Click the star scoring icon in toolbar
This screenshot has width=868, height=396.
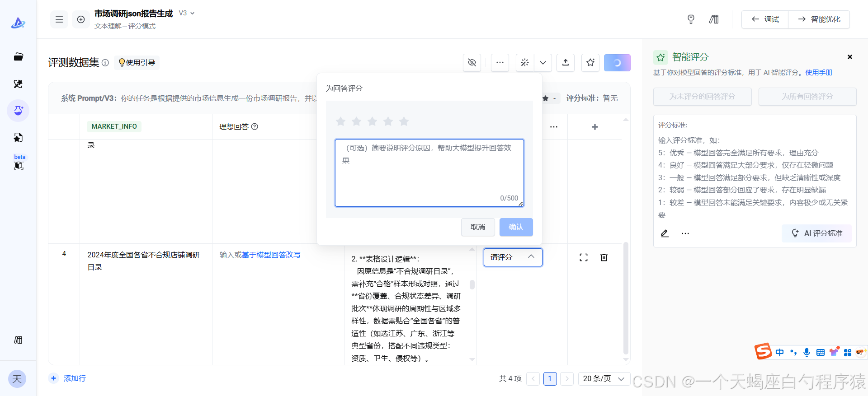(x=590, y=63)
